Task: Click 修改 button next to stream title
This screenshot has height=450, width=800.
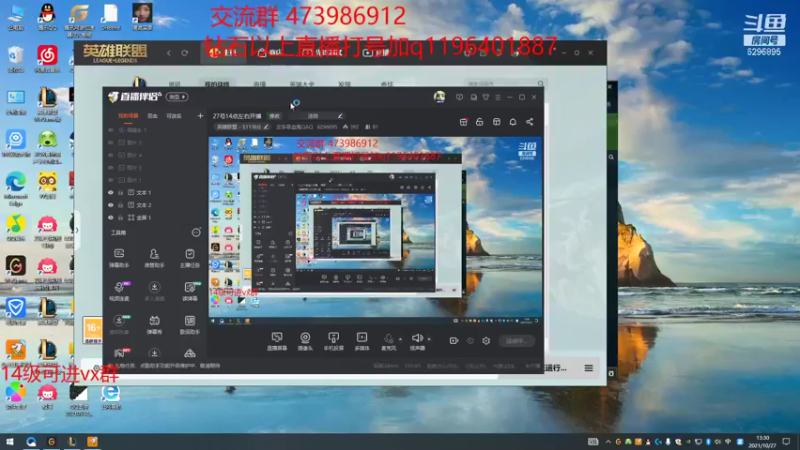Action: click(274, 116)
